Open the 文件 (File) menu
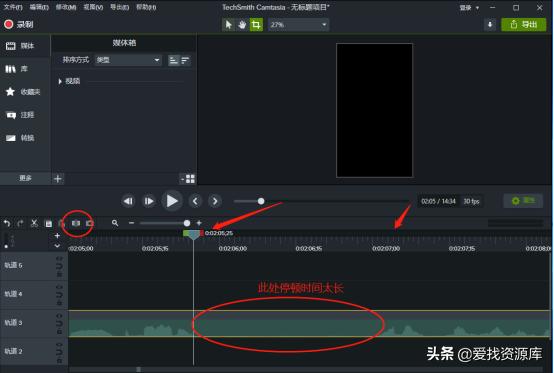This screenshot has width=554, height=373. [x=13, y=7]
